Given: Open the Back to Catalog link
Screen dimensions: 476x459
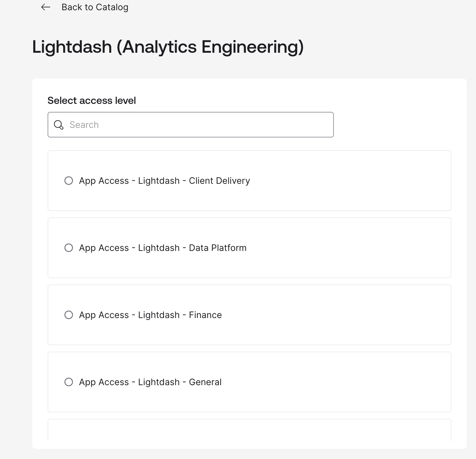Looking at the screenshot, I should click(95, 7).
